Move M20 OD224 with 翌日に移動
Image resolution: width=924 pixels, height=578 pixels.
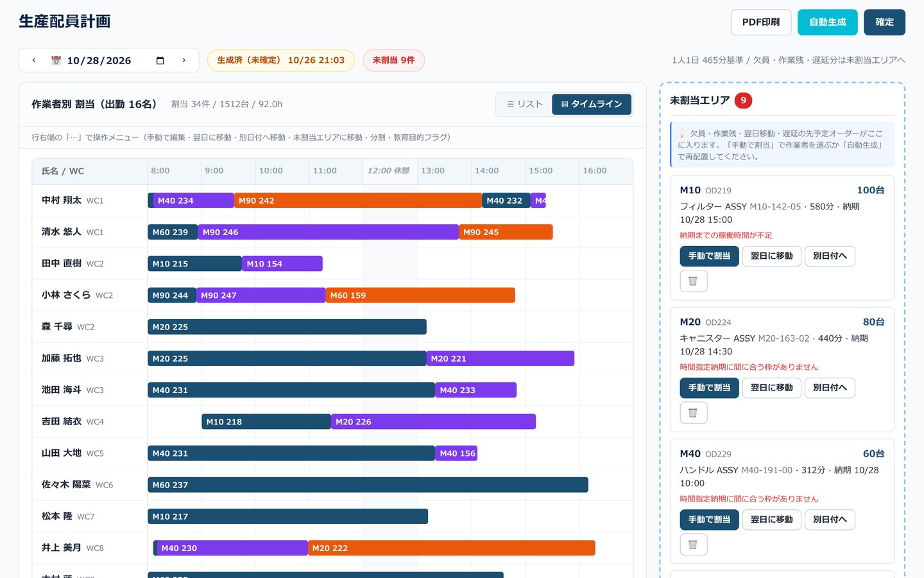pyautogui.click(x=771, y=387)
